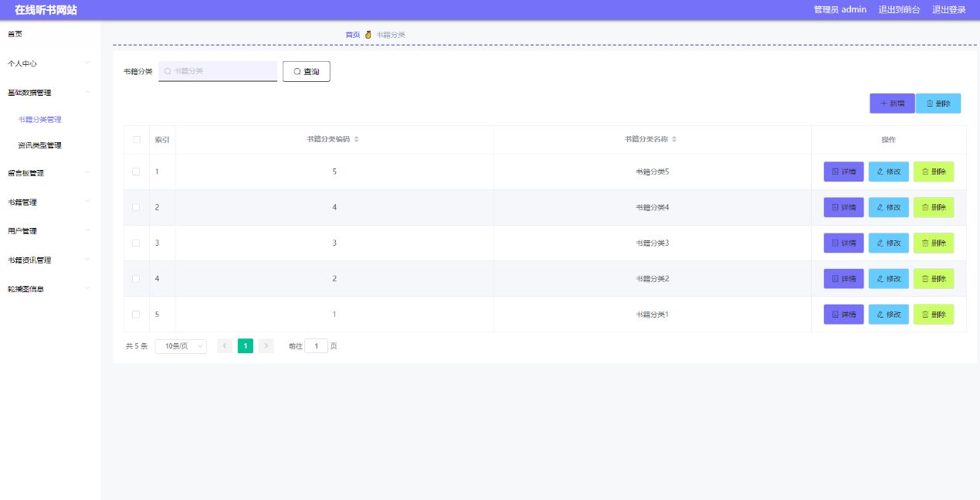Click top 删除 batch delete button

tap(938, 104)
